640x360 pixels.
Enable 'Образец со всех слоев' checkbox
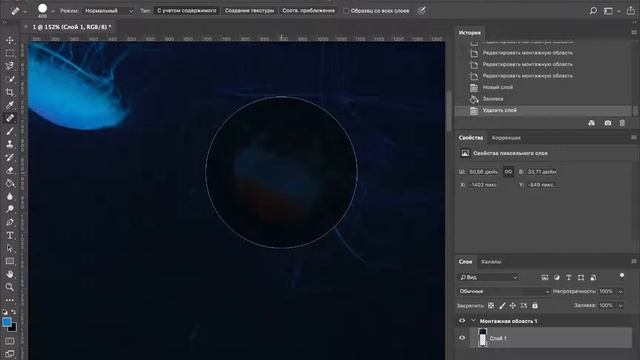(x=346, y=11)
